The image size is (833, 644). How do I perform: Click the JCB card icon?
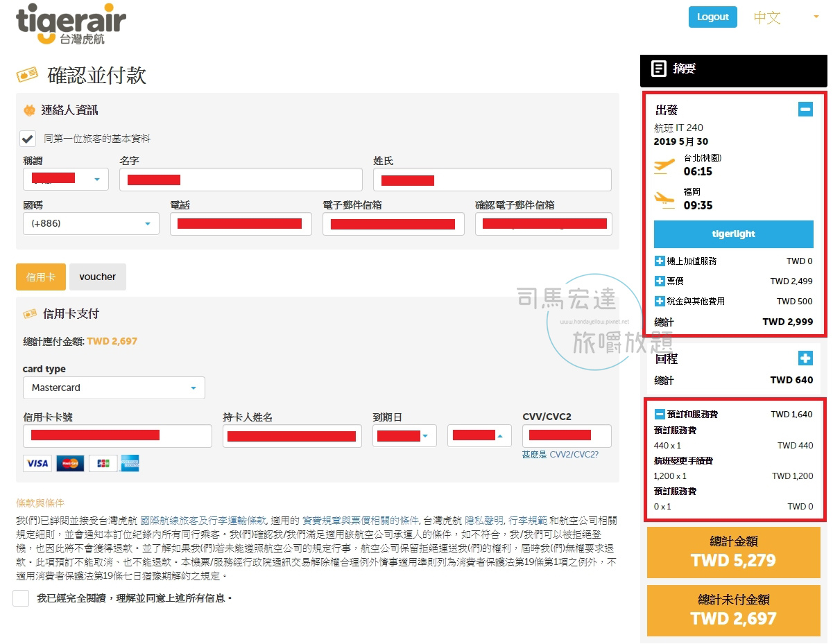[x=103, y=463]
